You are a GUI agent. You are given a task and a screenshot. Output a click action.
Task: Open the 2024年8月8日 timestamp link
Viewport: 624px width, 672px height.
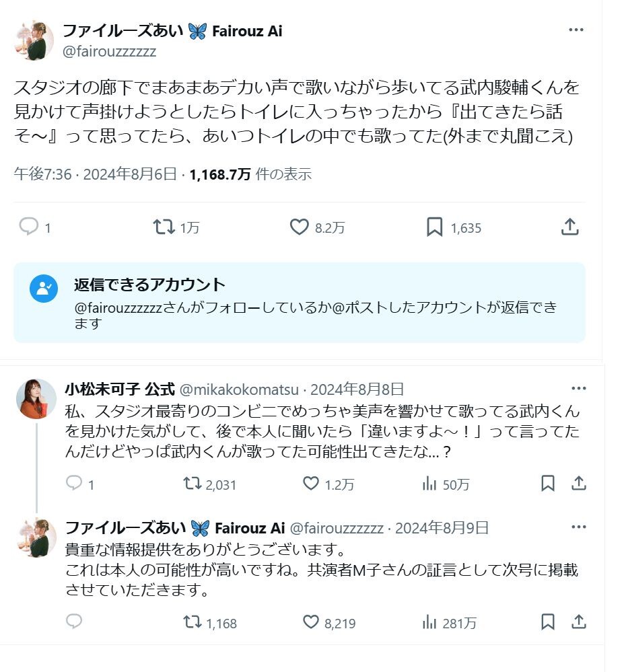[x=357, y=389]
